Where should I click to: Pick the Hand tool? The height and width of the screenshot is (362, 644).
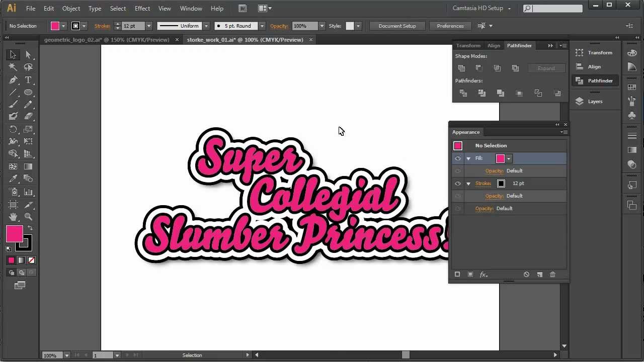point(13,217)
